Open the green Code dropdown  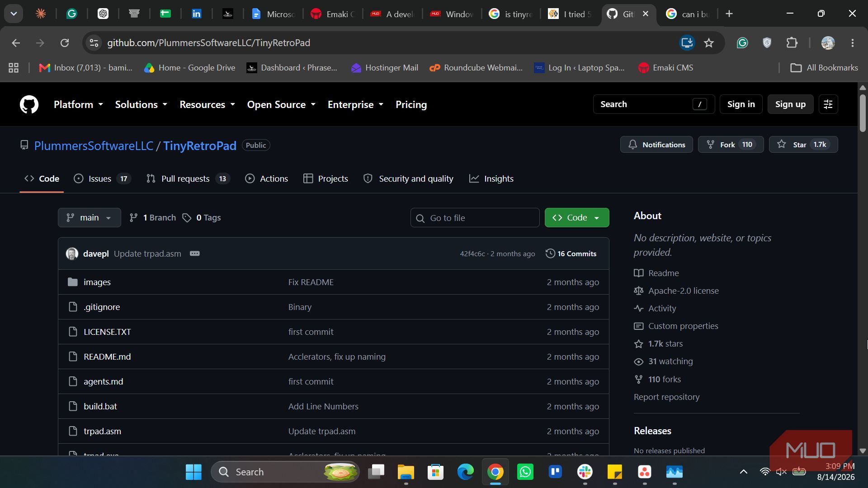pos(577,218)
